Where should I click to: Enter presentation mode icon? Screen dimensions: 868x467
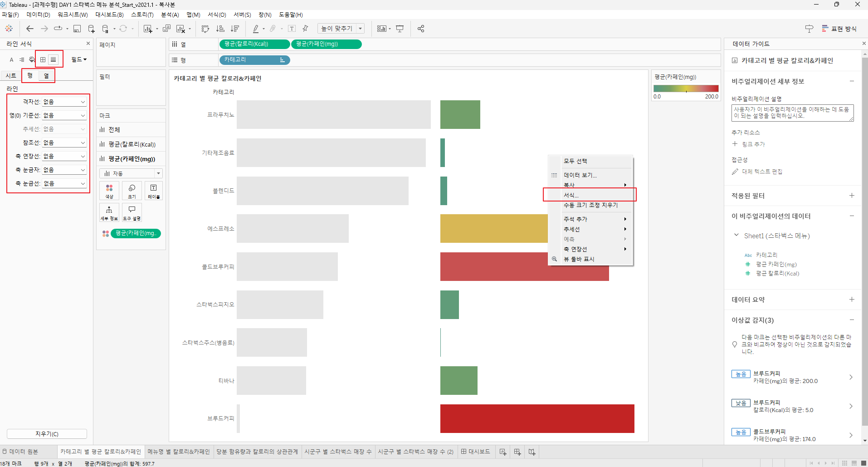[400, 29]
